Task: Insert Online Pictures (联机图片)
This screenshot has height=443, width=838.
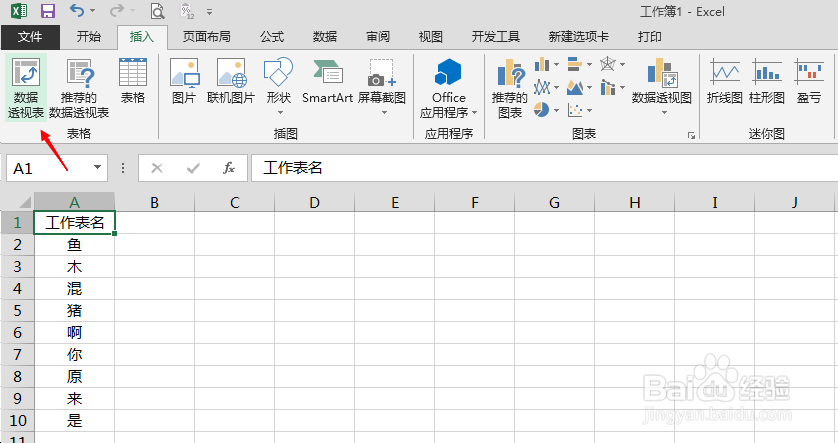Action: click(x=231, y=81)
